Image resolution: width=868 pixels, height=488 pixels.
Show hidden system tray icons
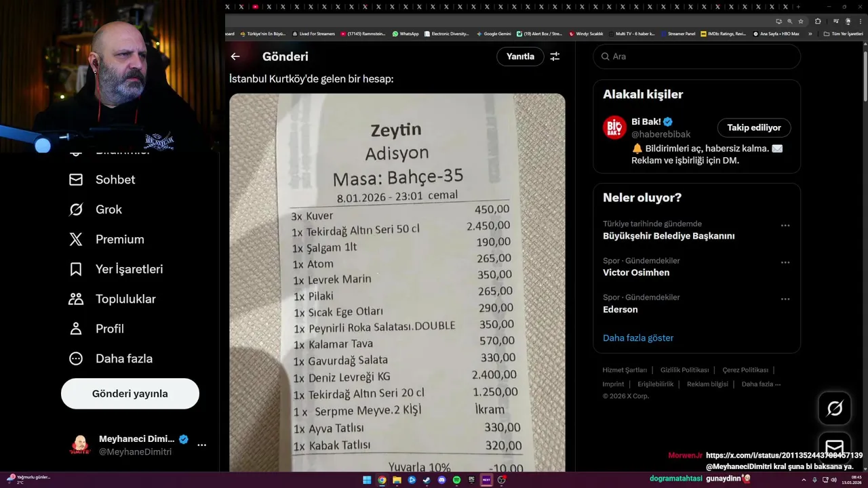click(x=804, y=480)
